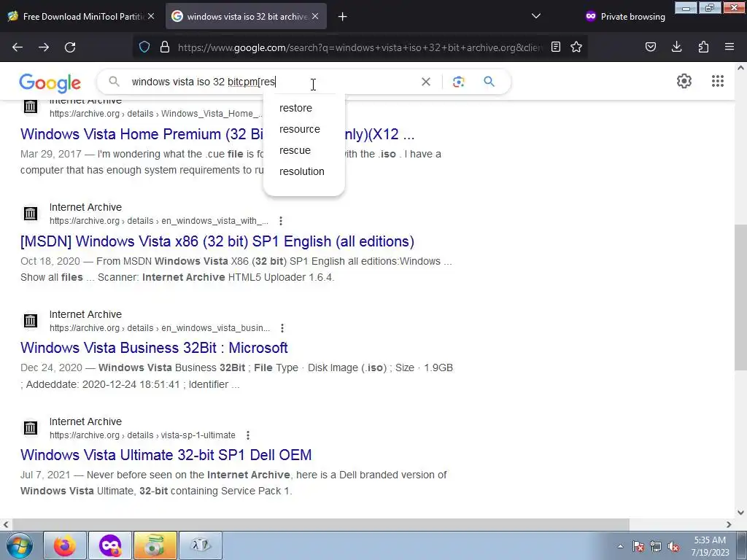Open Windows Vista Ultimate Dell OEM result
This screenshot has height=560, width=747.
tap(166, 455)
